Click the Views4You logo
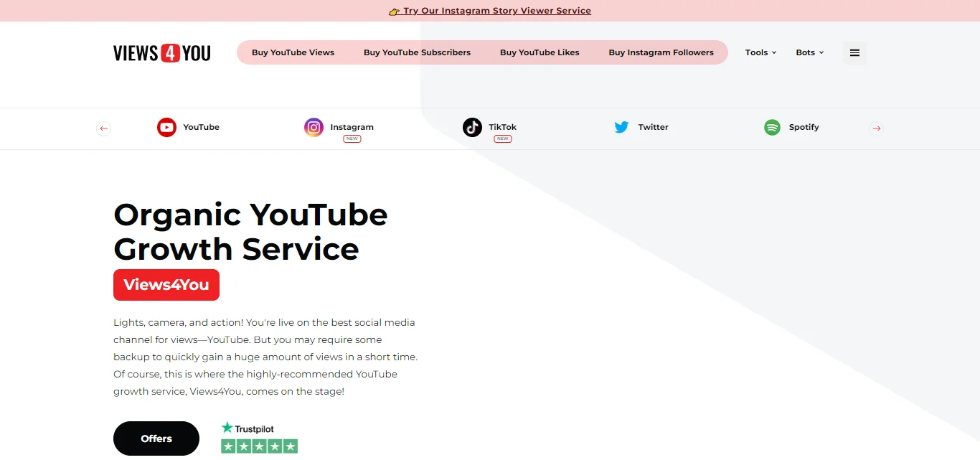Image resolution: width=980 pixels, height=460 pixels. 162,53
